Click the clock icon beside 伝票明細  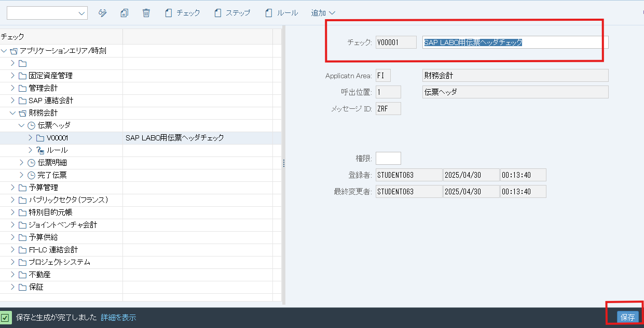coord(31,163)
